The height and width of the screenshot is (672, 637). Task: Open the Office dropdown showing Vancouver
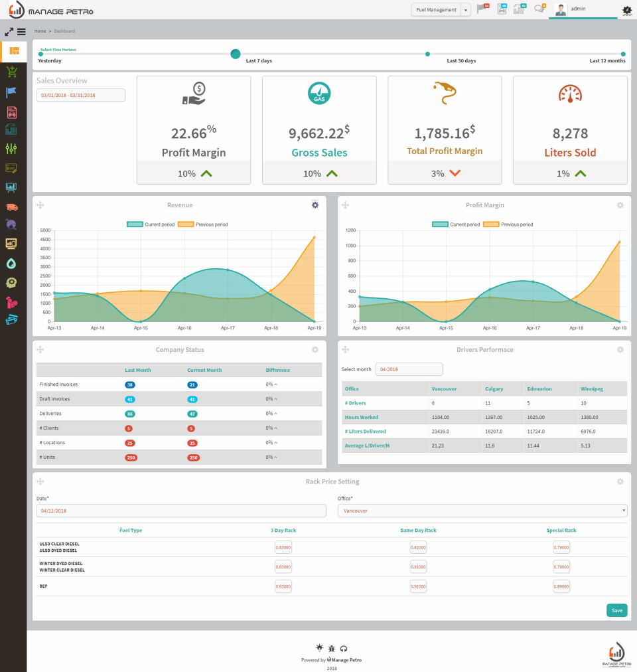point(482,509)
